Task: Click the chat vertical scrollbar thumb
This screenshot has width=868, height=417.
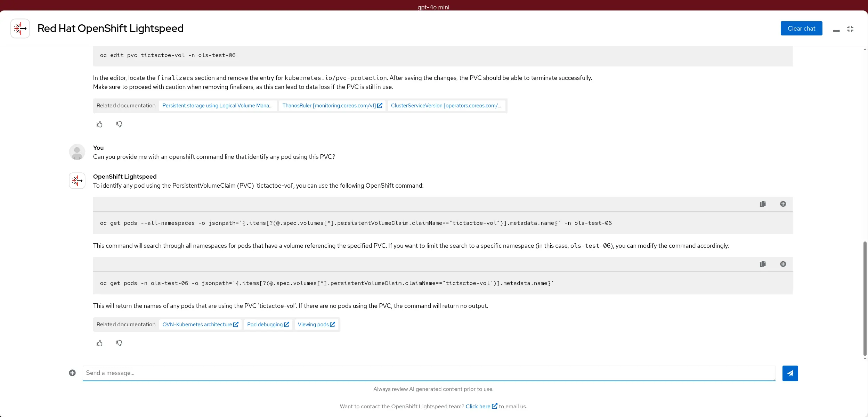Action: pos(865,299)
